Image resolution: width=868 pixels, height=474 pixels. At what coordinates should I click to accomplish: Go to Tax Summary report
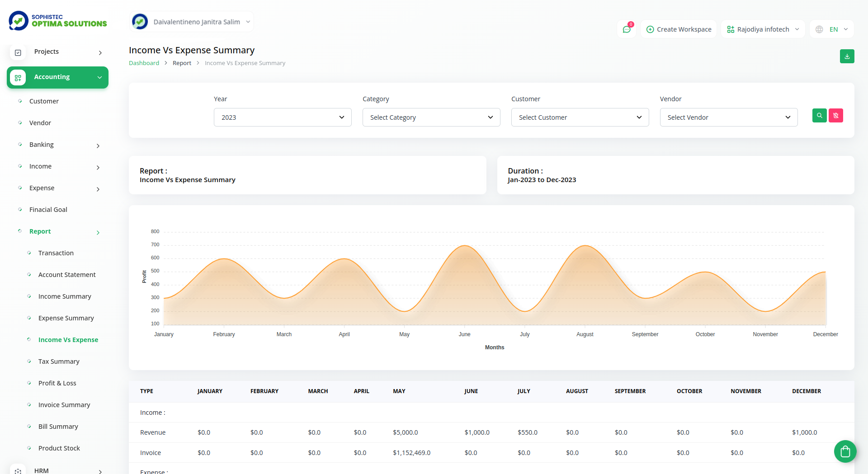coord(59,361)
